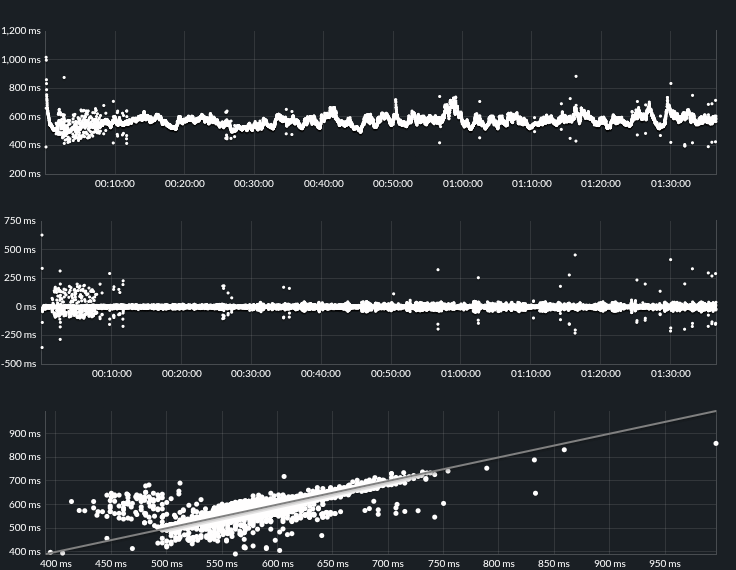This screenshot has width=736, height=570.
Task: Click the 550 ms scatter plot tick
Action: pyautogui.click(x=222, y=563)
